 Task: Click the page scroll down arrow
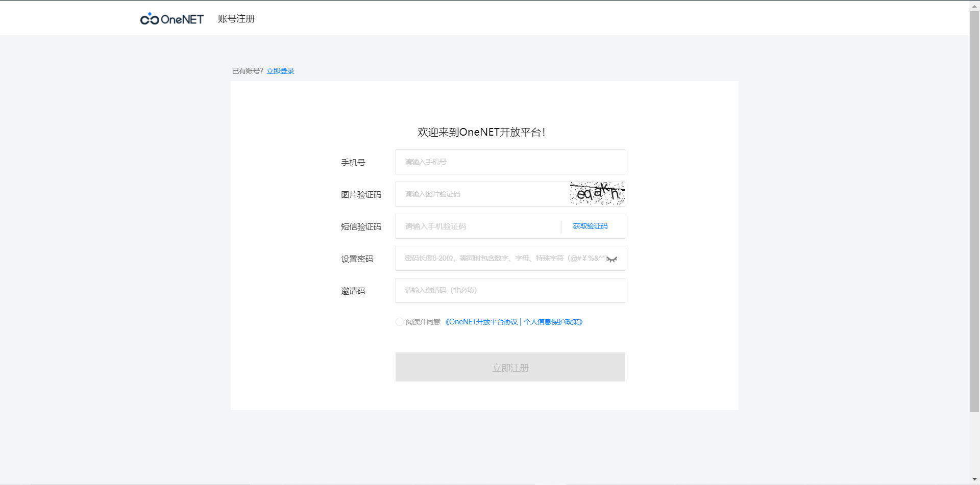974,480
